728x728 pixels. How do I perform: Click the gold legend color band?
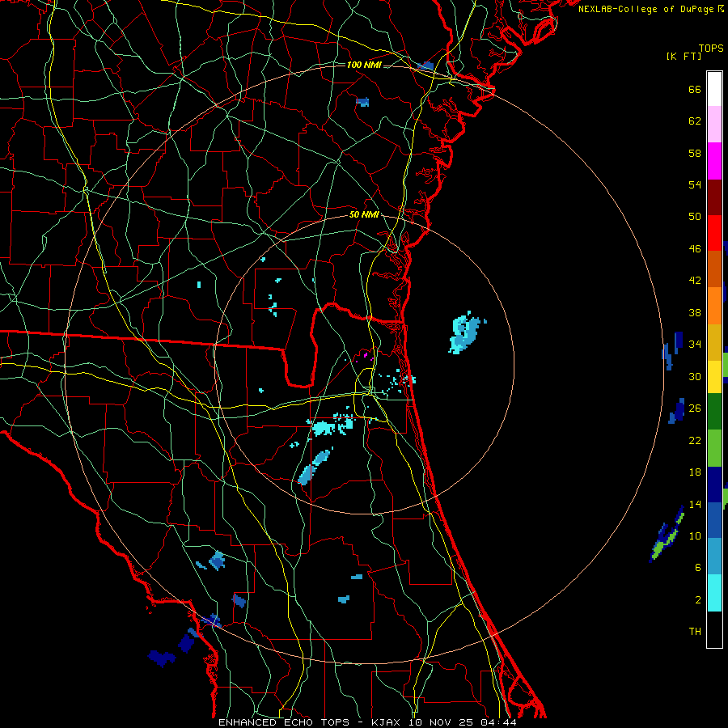pyautogui.click(x=714, y=341)
